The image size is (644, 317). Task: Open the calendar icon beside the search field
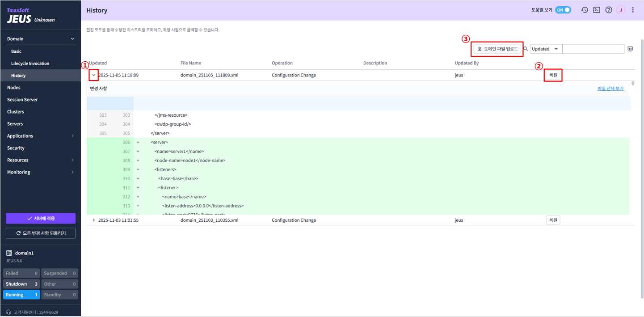pos(630,48)
